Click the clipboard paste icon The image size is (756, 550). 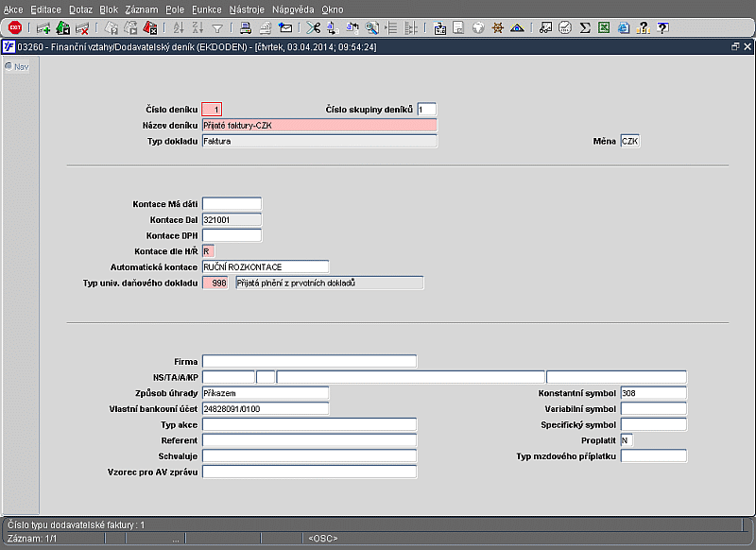(x=439, y=28)
